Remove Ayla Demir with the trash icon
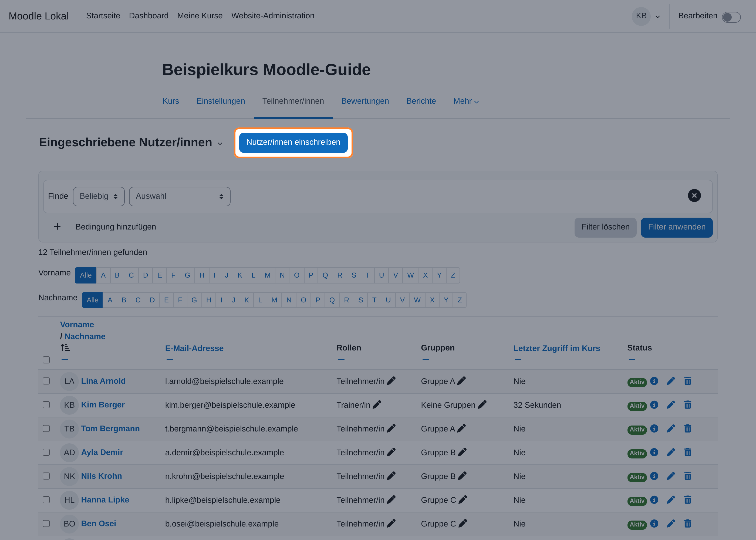This screenshot has height=540, width=756. pyautogui.click(x=687, y=452)
